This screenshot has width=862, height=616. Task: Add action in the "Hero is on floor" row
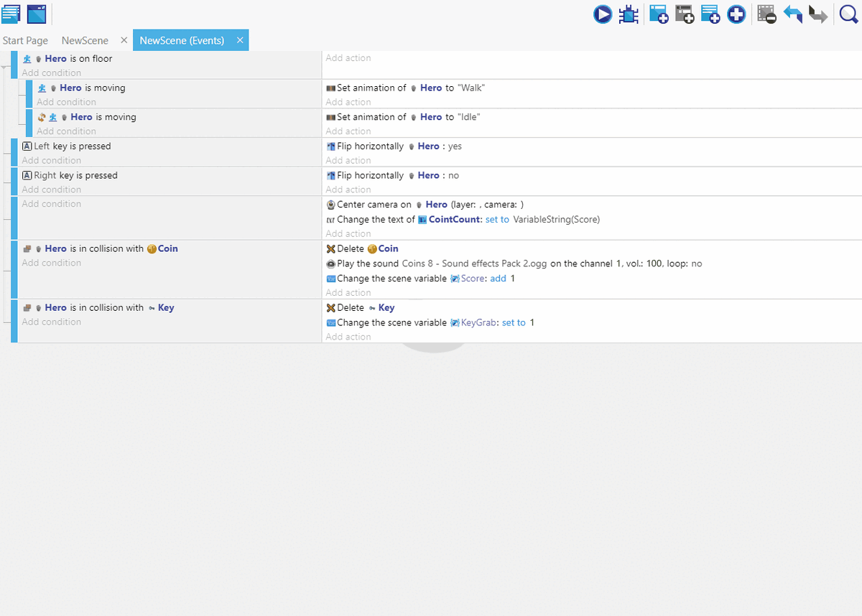click(348, 57)
